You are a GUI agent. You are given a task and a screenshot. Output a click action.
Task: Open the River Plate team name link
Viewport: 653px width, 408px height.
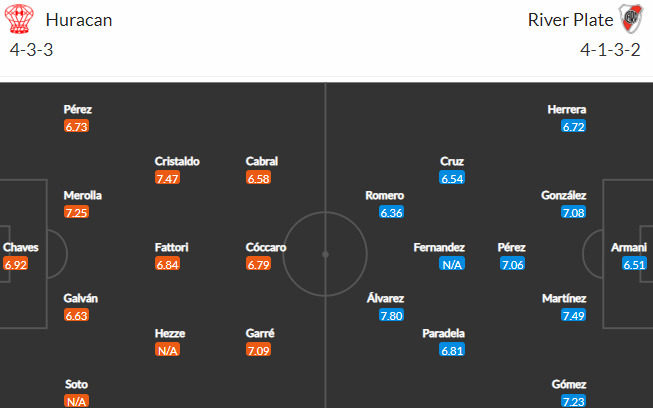pyautogui.click(x=571, y=20)
